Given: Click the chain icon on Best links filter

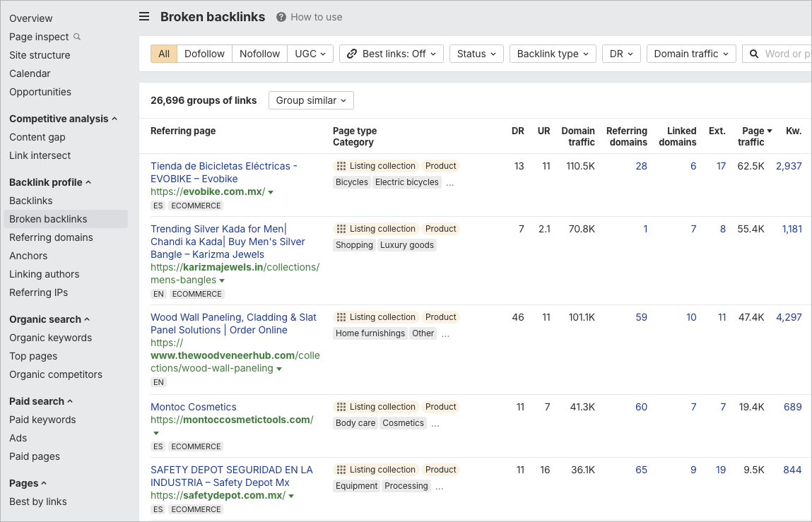Looking at the screenshot, I should (353, 53).
